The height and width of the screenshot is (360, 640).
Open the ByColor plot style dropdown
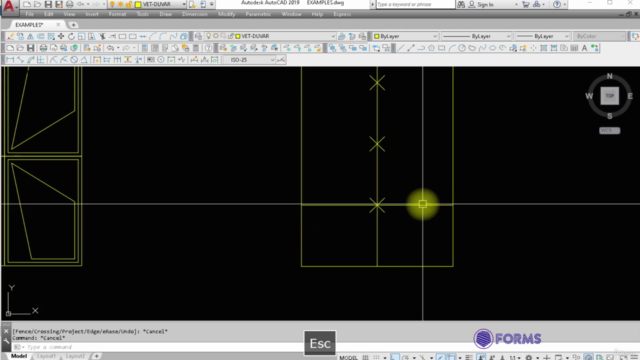pyautogui.click(x=599, y=36)
